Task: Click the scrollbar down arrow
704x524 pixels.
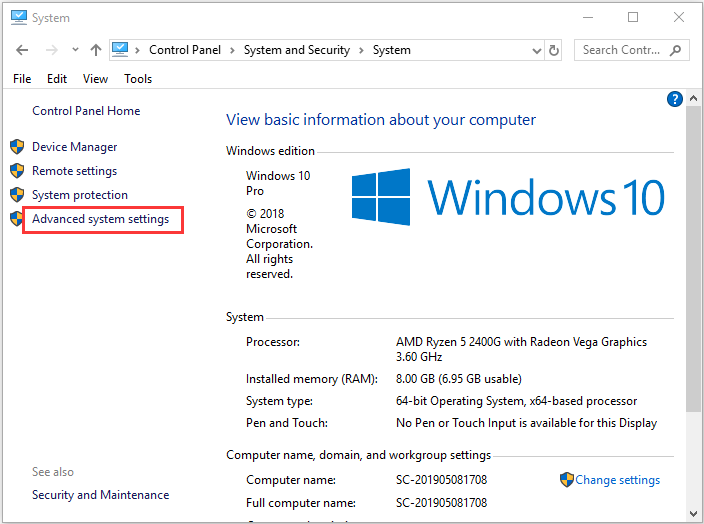Action: [693, 513]
